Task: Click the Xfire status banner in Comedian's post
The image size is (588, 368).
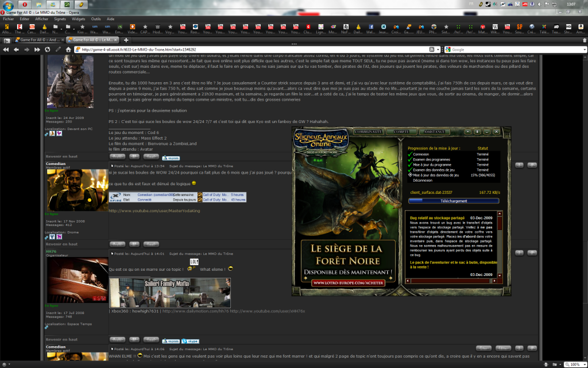Action: tap(177, 197)
